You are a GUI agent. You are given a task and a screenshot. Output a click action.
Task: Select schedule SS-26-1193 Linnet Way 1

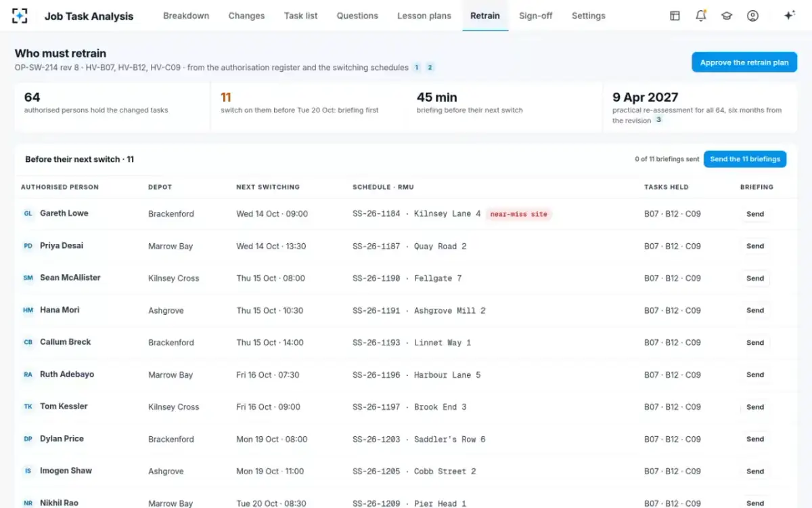(411, 343)
